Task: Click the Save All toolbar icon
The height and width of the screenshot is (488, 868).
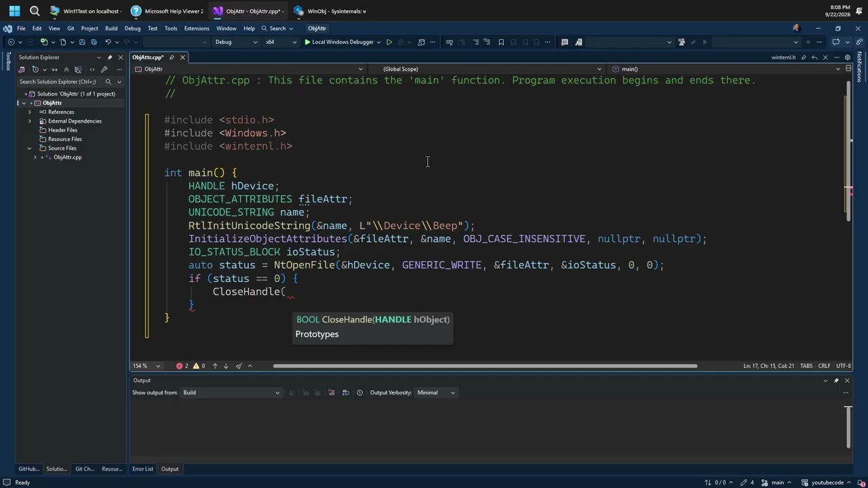Action: (94, 42)
